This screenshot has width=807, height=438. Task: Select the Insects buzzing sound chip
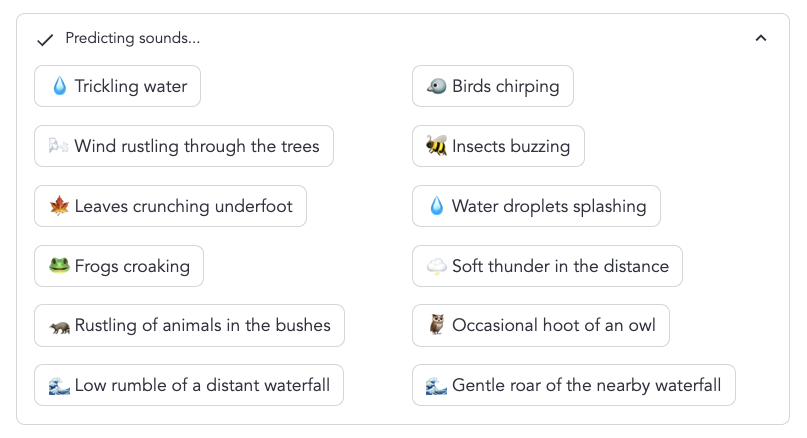point(498,146)
